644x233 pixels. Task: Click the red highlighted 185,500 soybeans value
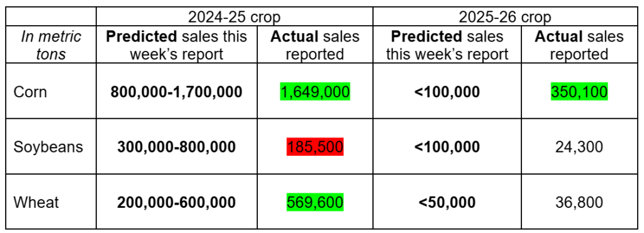click(314, 147)
